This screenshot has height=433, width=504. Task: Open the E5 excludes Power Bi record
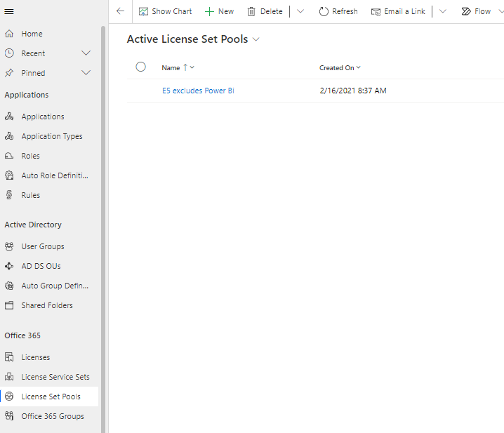point(198,91)
